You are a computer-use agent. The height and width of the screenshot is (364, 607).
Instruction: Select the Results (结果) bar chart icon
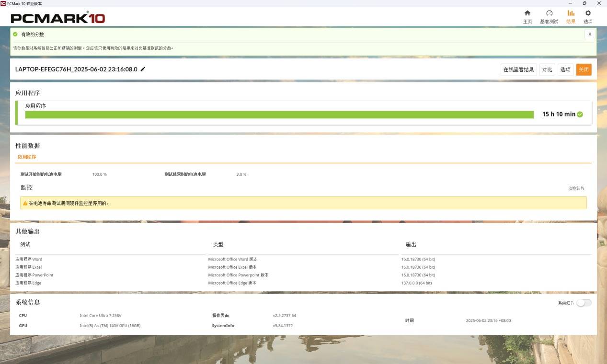[x=571, y=13]
